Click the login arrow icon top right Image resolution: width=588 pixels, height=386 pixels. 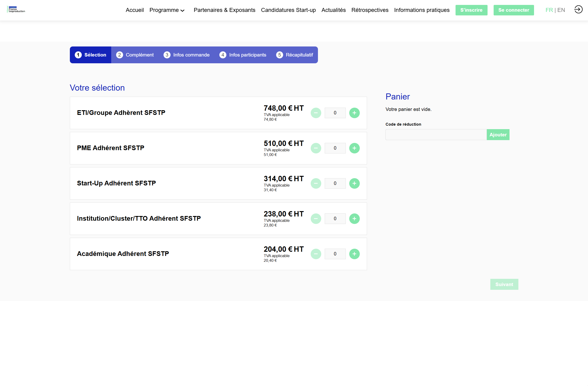pos(578,10)
